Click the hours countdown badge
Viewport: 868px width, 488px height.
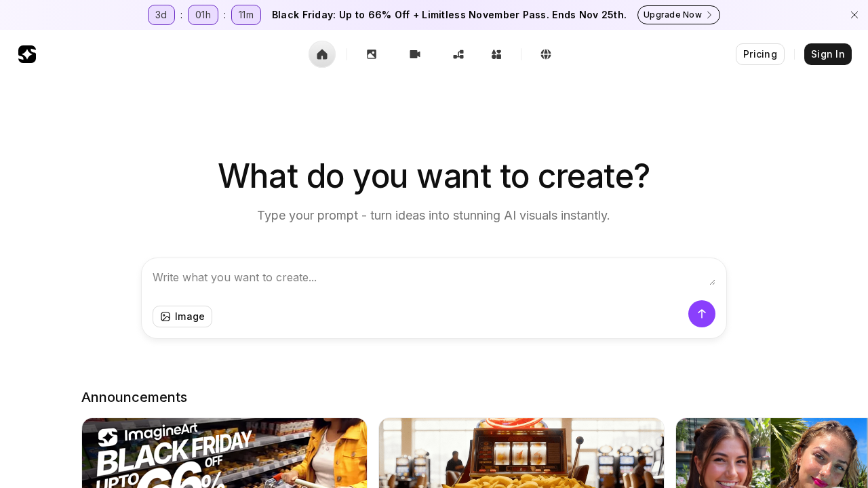click(203, 15)
